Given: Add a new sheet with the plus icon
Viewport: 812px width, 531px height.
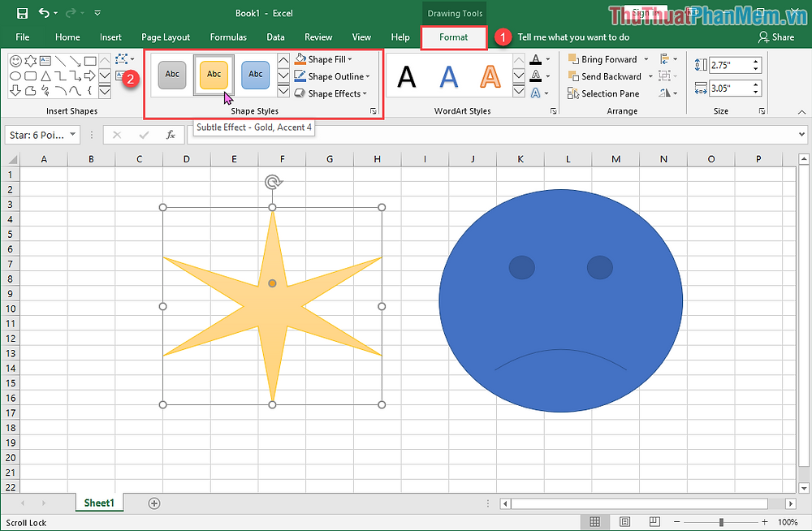Looking at the screenshot, I should coord(153,503).
